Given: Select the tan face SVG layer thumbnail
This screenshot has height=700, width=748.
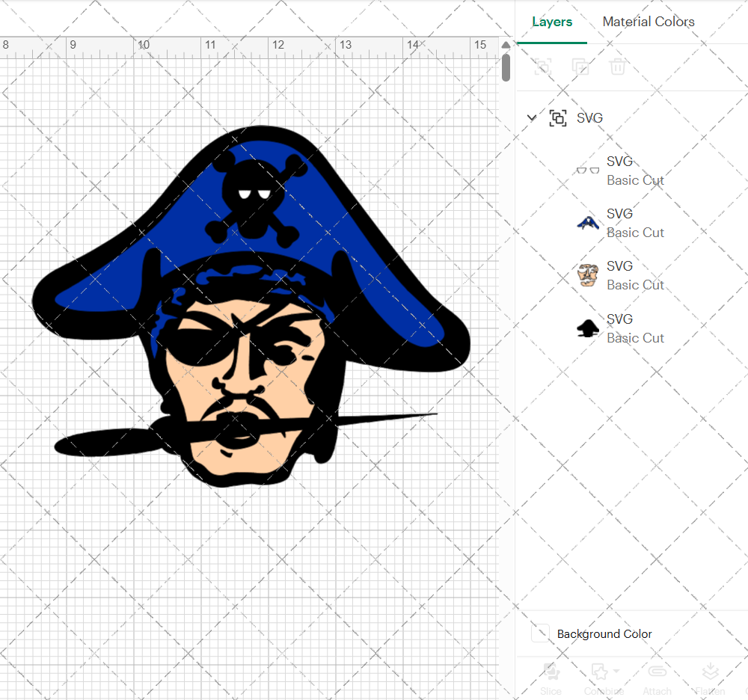Looking at the screenshot, I should [x=588, y=275].
